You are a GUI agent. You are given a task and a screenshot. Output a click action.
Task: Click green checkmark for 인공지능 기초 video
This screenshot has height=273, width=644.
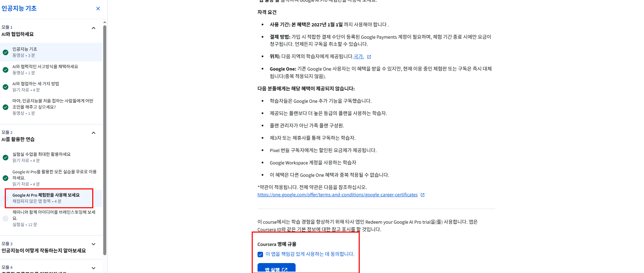click(5, 52)
